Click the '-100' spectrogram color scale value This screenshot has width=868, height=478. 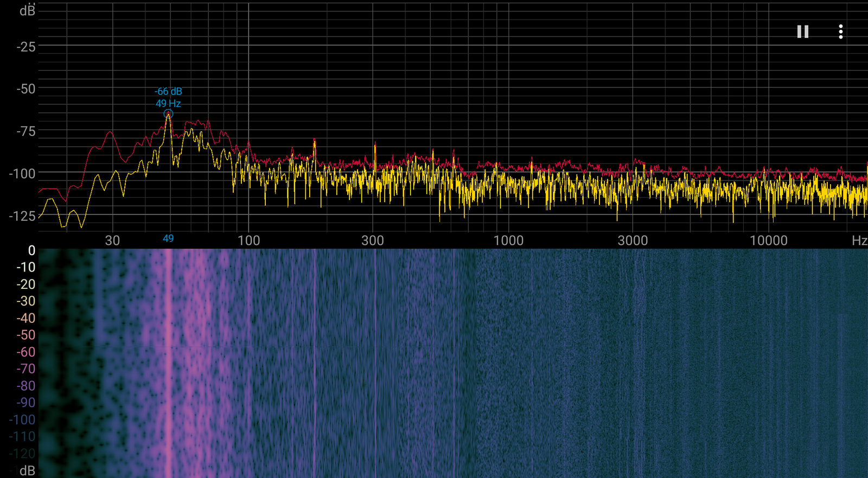pyautogui.click(x=22, y=419)
